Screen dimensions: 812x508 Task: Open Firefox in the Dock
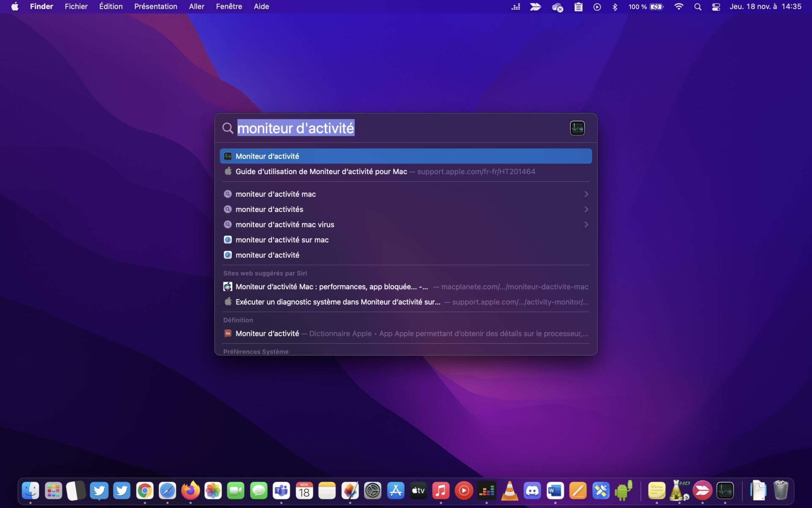tap(190, 491)
